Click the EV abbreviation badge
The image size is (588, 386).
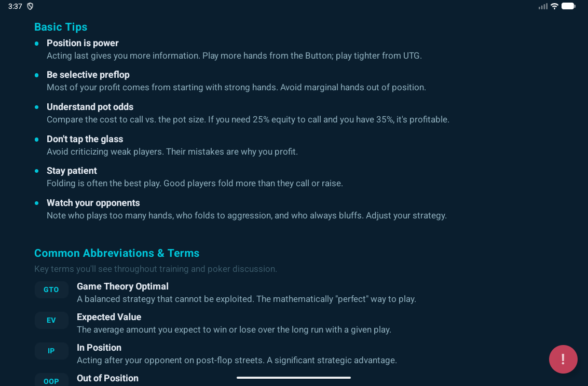[x=51, y=320]
